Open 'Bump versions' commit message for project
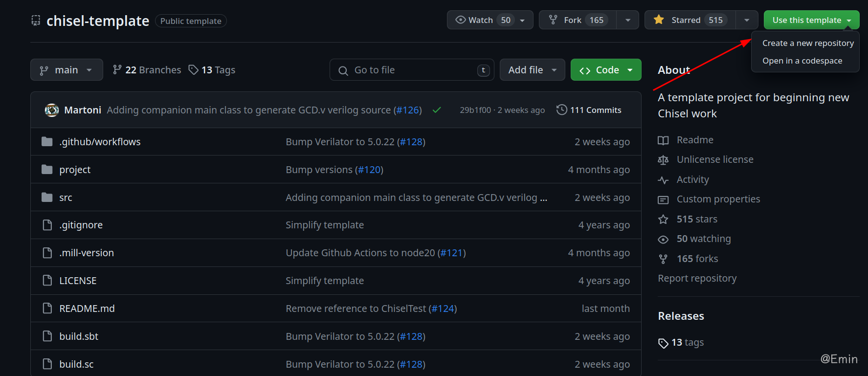This screenshot has width=868, height=376. (x=319, y=170)
